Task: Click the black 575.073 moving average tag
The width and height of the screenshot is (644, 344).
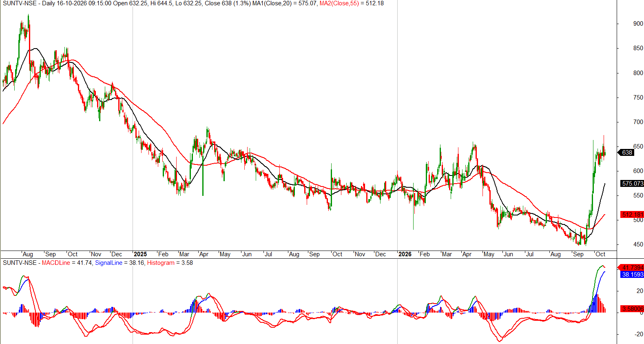Action: (x=632, y=184)
